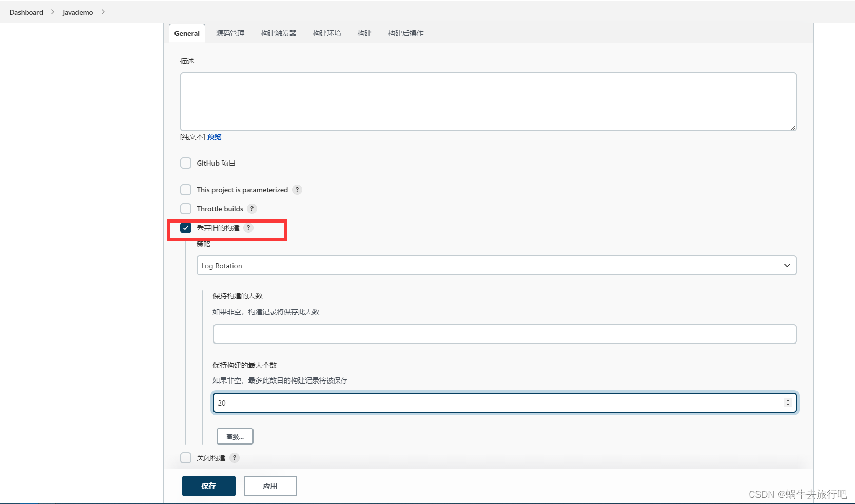This screenshot has height=504, width=855.
Task: Open help icon next to Throttle builds
Action: coord(251,209)
